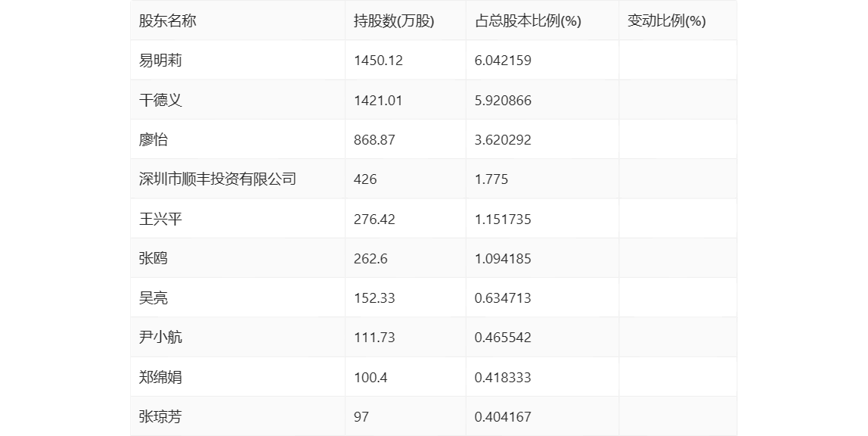Image resolution: width=868 pixels, height=436 pixels.
Task: Select shareholder name 易明莉
Action: point(160,61)
